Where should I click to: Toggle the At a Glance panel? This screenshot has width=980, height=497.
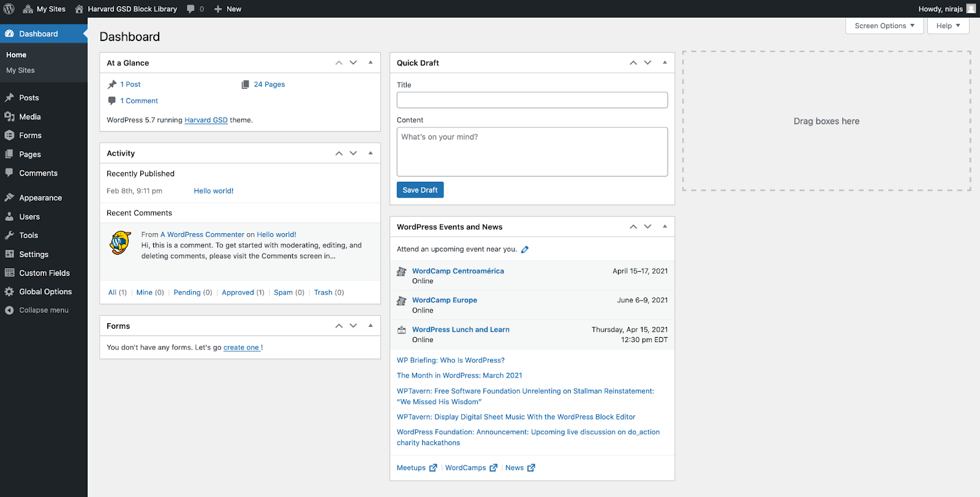click(371, 62)
